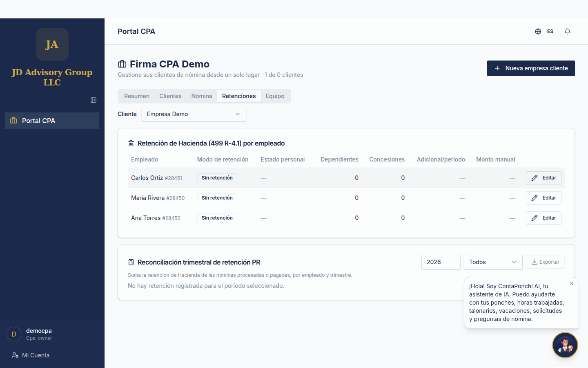Switch to the Resumen tab
The image size is (588, 368).
tap(137, 96)
